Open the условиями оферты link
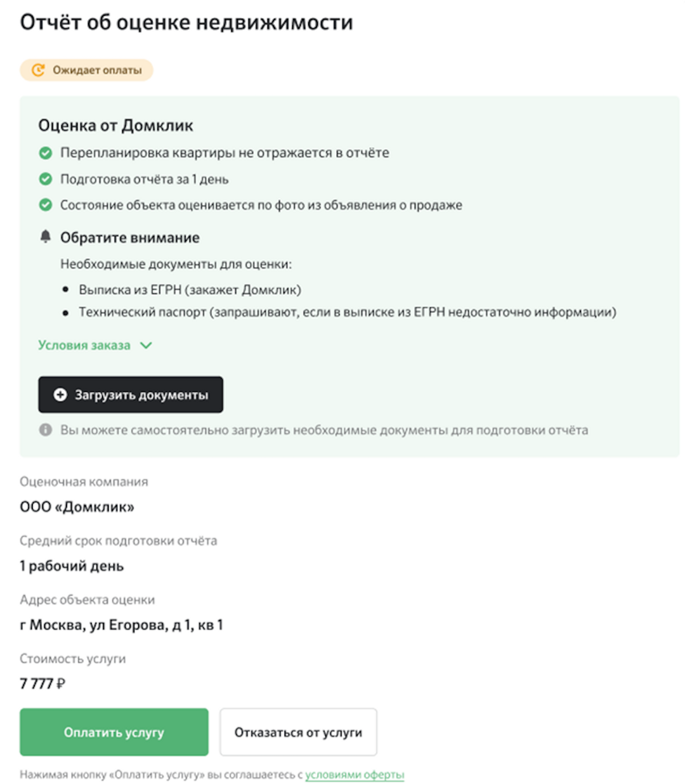The height and width of the screenshot is (784, 685). click(x=355, y=774)
